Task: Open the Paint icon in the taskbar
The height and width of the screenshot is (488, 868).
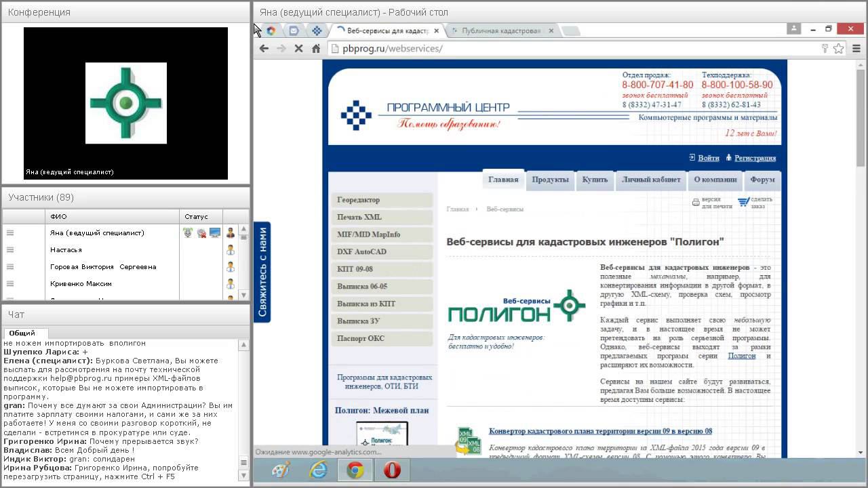Action: click(x=281, y=470)
